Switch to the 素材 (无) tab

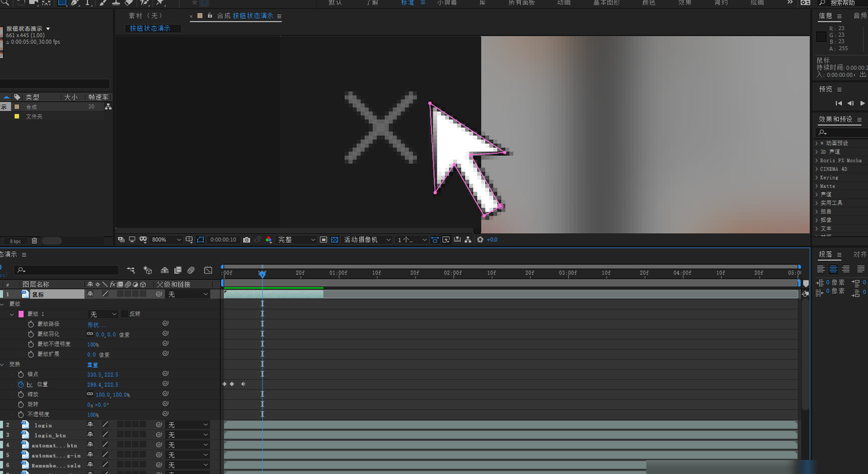(x=145, y=15)
